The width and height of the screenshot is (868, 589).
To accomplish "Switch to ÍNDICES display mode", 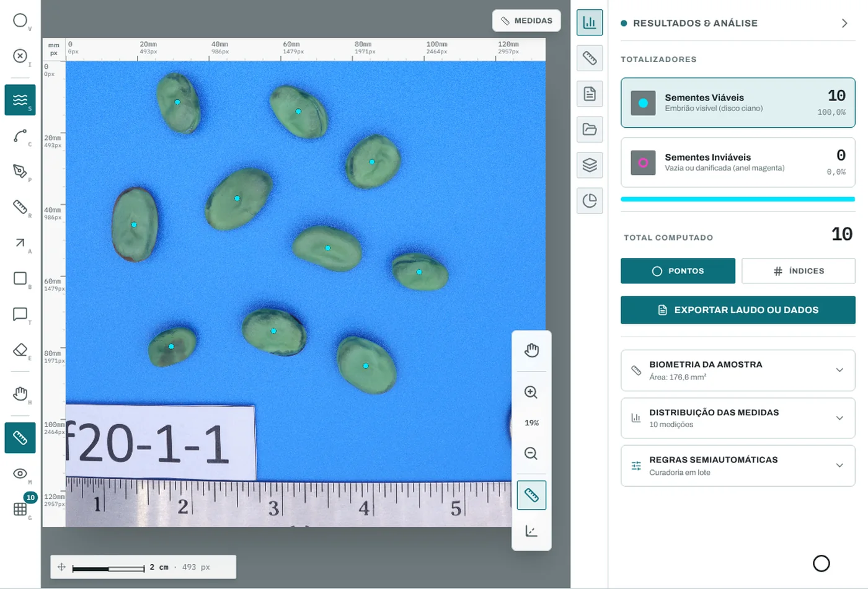I will coord(799,271).
